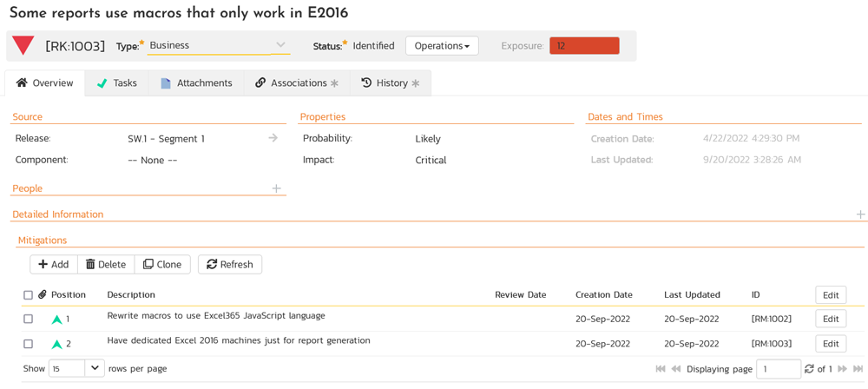Click the attachment paperclip column icon
Image resolution: width=868 pixels, height=389 pixels.
42,295
